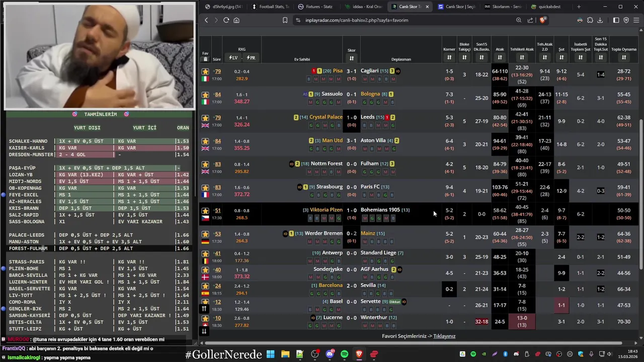Sort by İsabetli Toplam Şut column
Image resolution: width=644 pixels, height=362 pixels.
tap(581, 57)
